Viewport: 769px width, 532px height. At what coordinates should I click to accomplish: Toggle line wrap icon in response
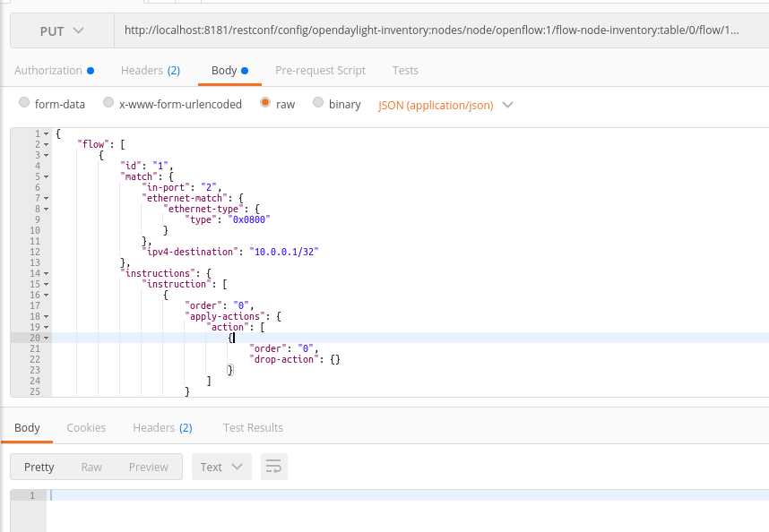(x=274, y=467)
